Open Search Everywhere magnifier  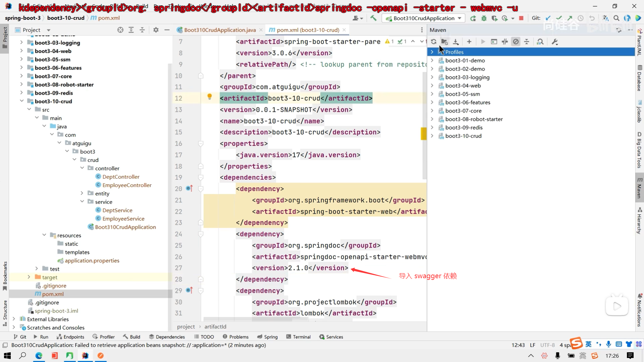click(x=616, y=18)
